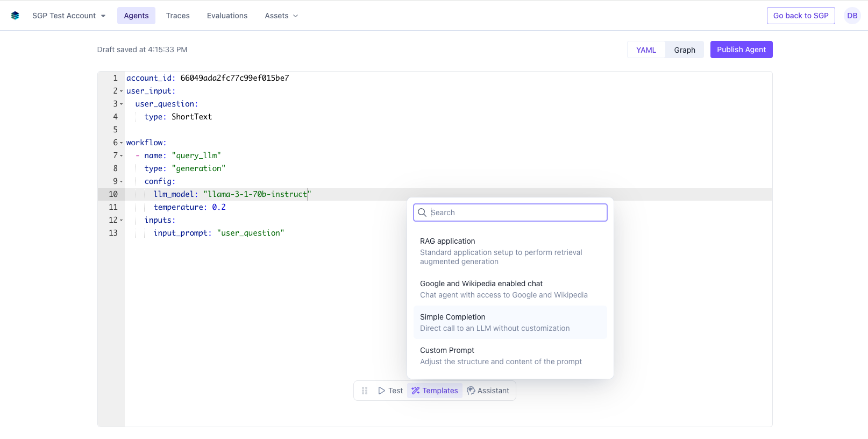Open the Assistant panel
Viewport: 868px width, 439px height.
[x=488, y=391]
